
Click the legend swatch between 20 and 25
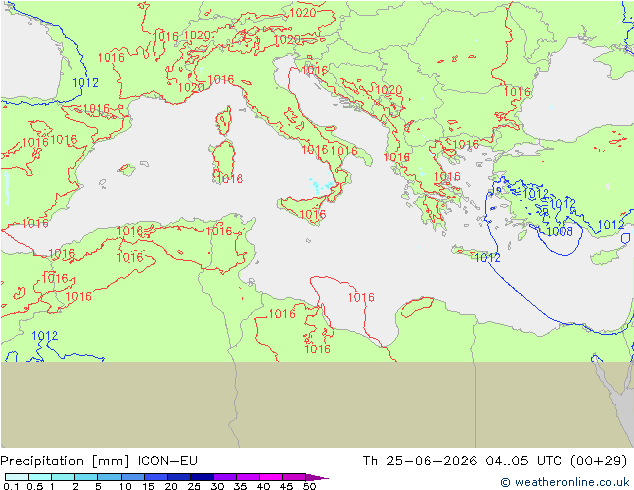click(x=179, y=477)
